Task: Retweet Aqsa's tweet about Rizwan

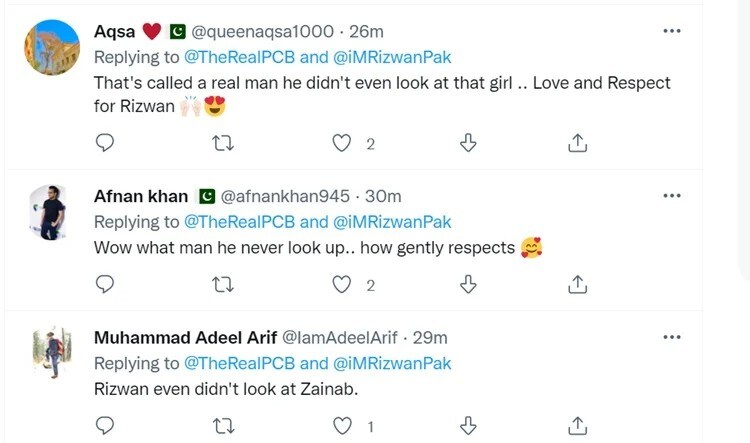Action: [x=223, y=144]
